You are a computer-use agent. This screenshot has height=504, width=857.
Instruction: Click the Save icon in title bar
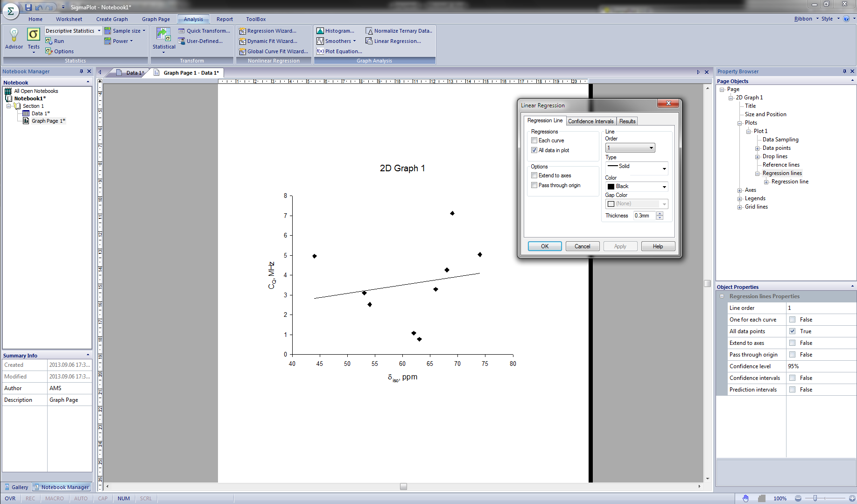point(28,7)
